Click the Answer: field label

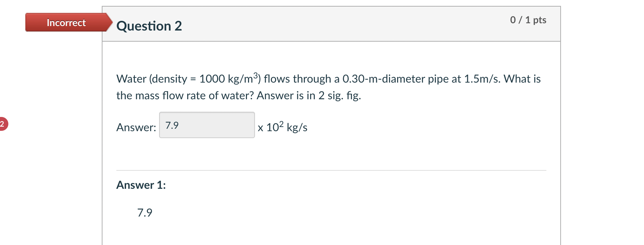click(x=135, y=127)
